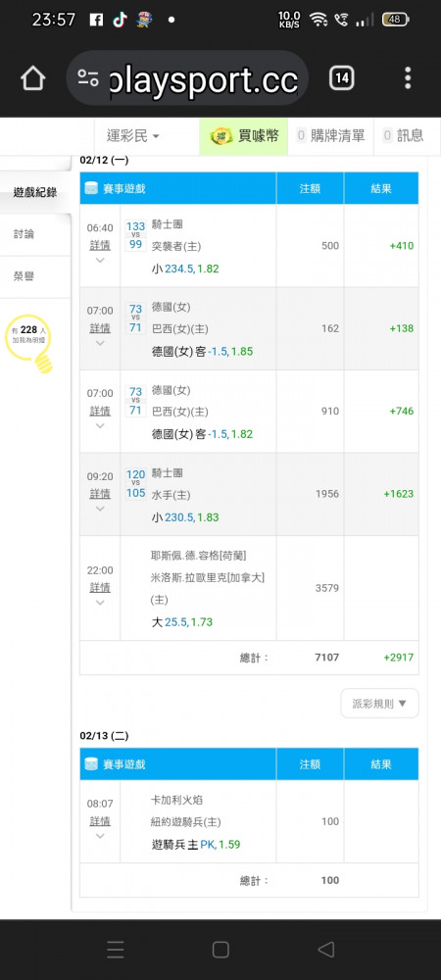The image size is (441, 980).
Task: Select the 榮譽 sidebar tab
Action: [x=24, y=276]
